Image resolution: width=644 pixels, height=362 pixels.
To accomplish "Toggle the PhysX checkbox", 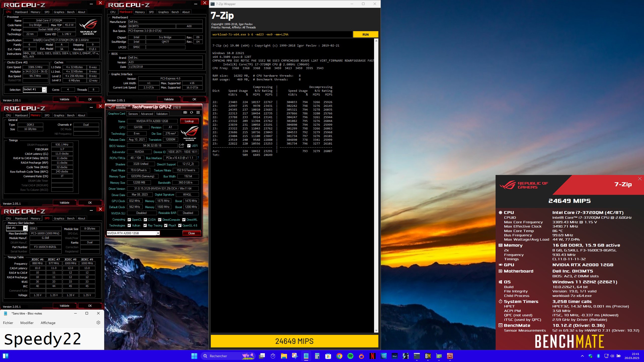I will pyautogui.click(x=166, y=225).
